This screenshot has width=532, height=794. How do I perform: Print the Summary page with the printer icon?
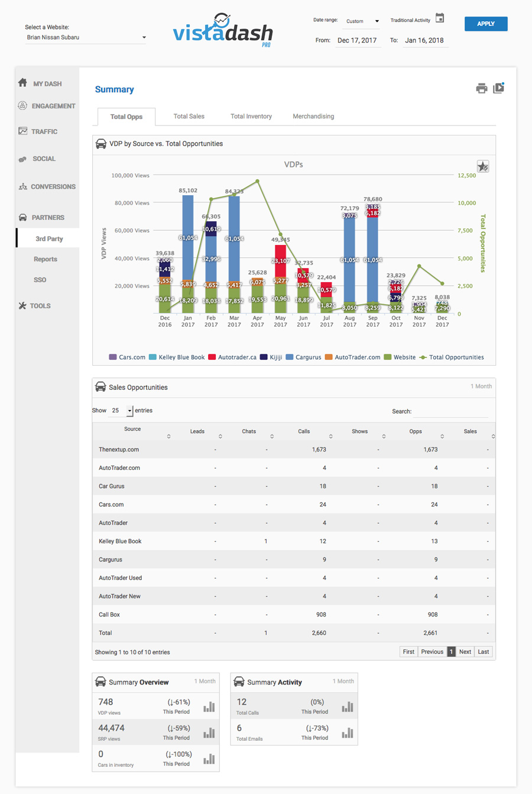point(481,88)
